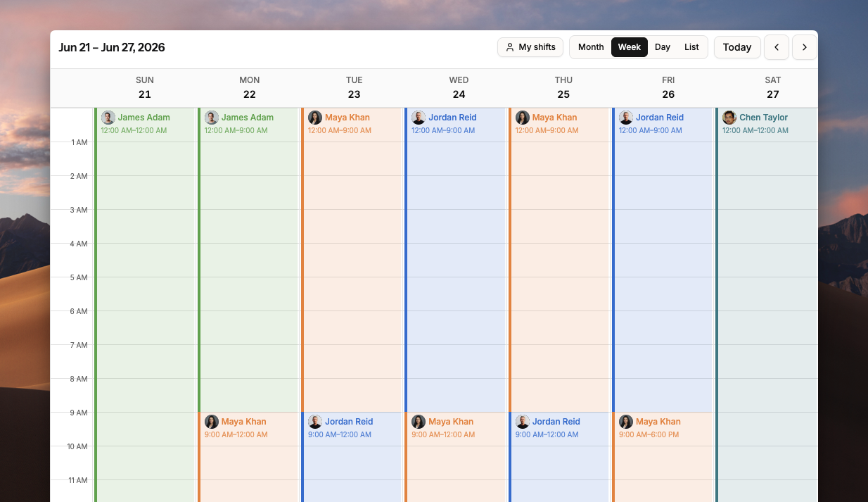868x502 pixels.
Task: Go to previous week with left chevron
Action: [x=777, y=47]
